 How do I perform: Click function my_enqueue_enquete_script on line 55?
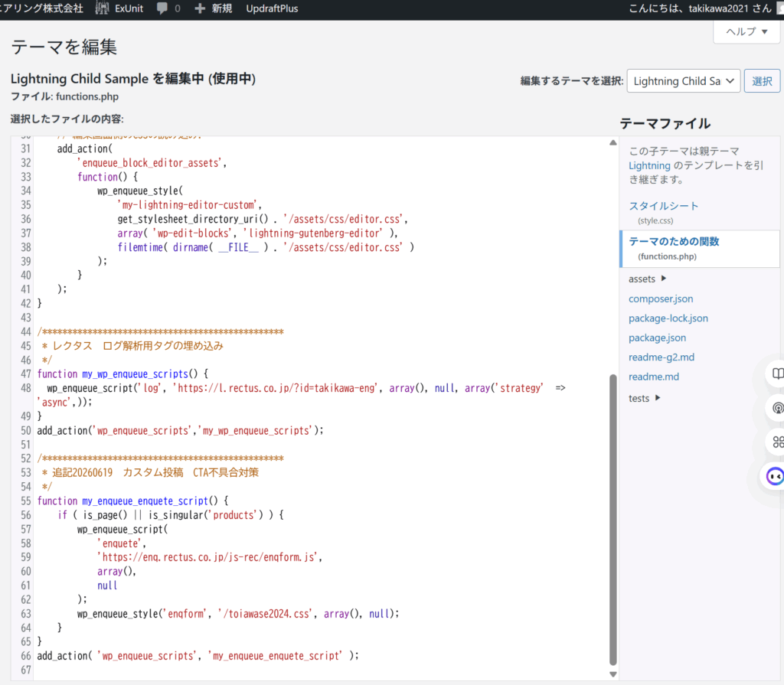point(132,501)
